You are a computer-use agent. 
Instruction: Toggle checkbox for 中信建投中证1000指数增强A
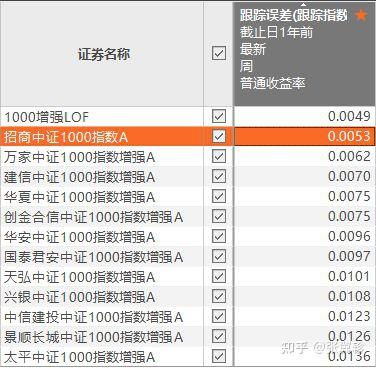pos(219,316)
